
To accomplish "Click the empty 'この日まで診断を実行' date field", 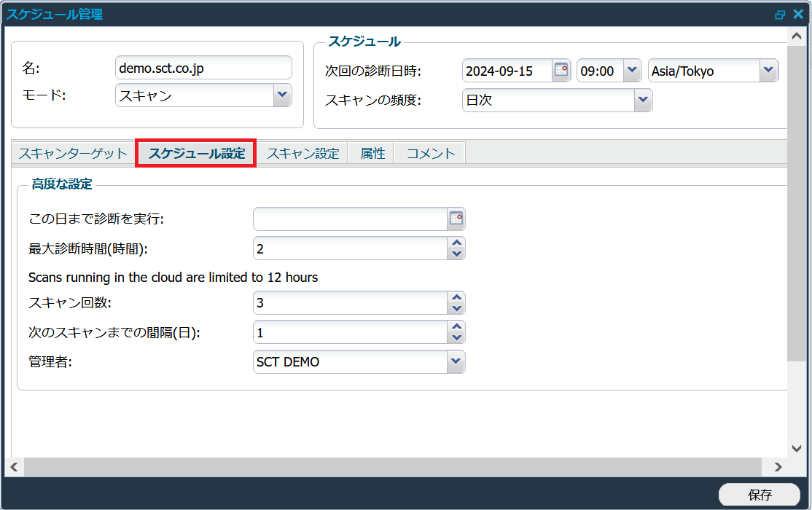I will tap(350, 219).
